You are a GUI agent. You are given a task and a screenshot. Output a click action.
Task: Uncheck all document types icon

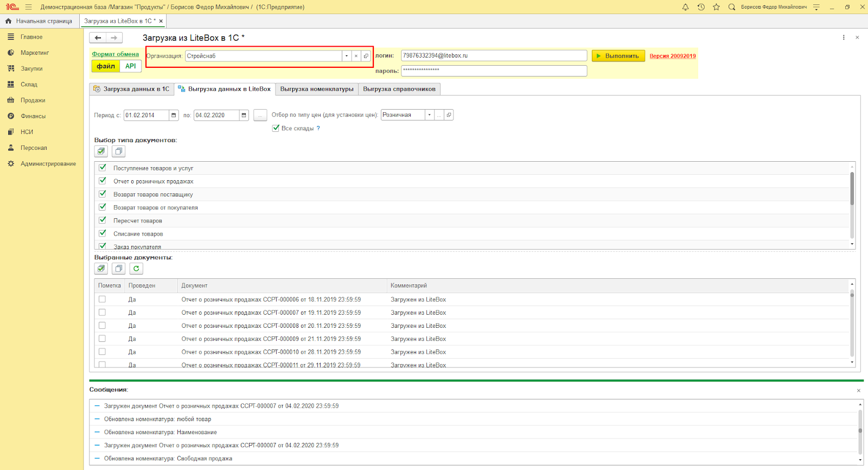point(119,151)
